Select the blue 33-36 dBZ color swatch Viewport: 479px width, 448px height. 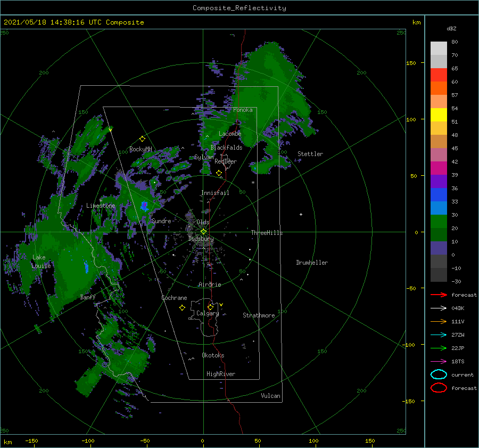pyautogui.click(x=439, y=195)
